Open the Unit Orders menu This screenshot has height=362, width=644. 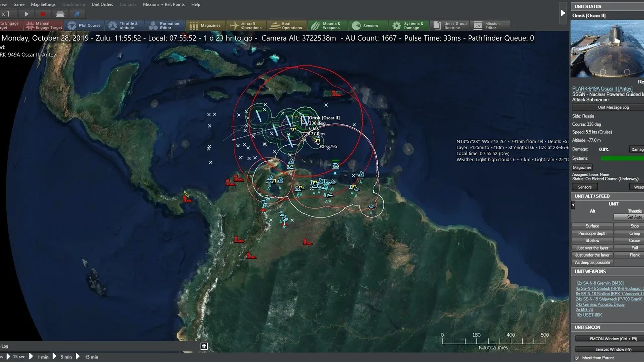pyautogui.click(x=102, y=4)
